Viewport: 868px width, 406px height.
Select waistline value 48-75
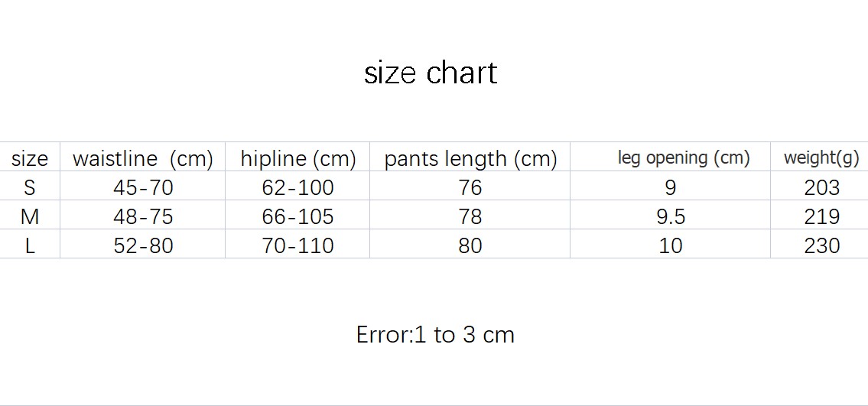(143, 216)
